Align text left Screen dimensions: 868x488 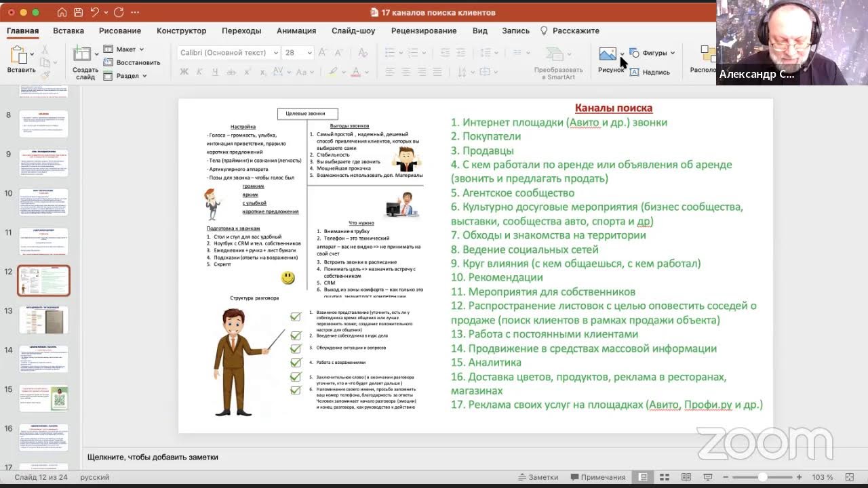390,71
